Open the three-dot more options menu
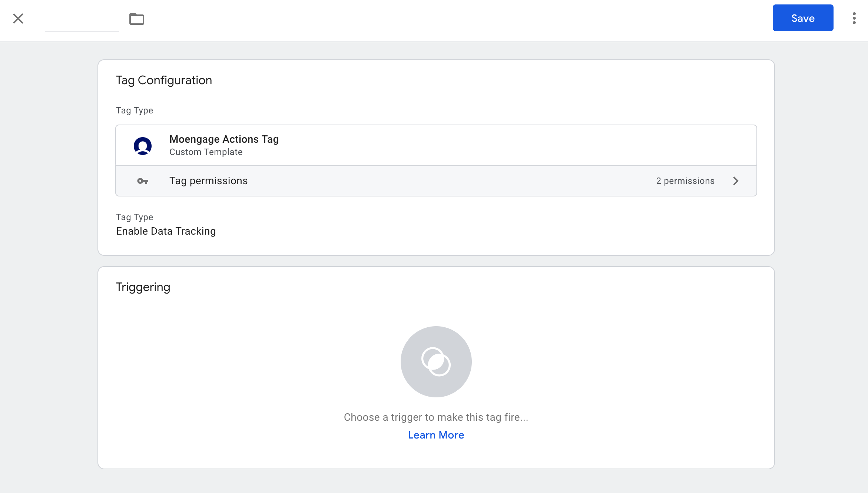The image size is (868, 493). [854, 18]
